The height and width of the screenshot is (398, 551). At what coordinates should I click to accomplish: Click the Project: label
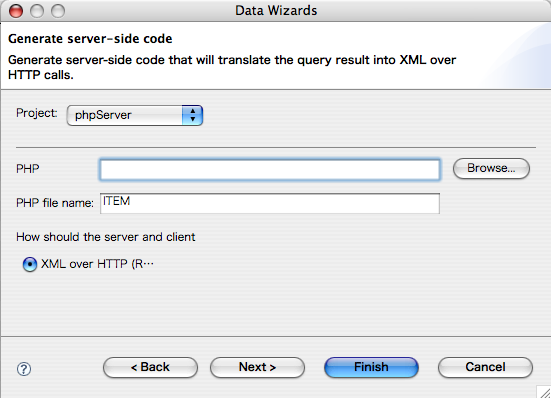[37, 113]
